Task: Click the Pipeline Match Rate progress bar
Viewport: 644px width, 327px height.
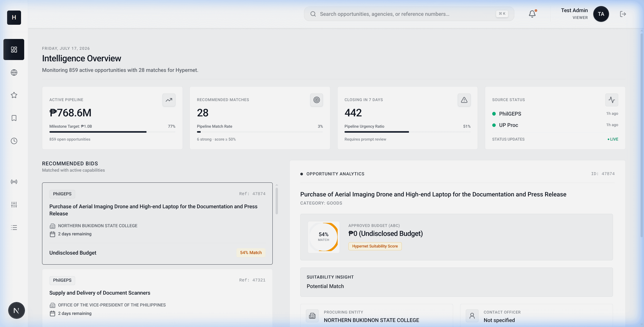Action: [260, 132]
